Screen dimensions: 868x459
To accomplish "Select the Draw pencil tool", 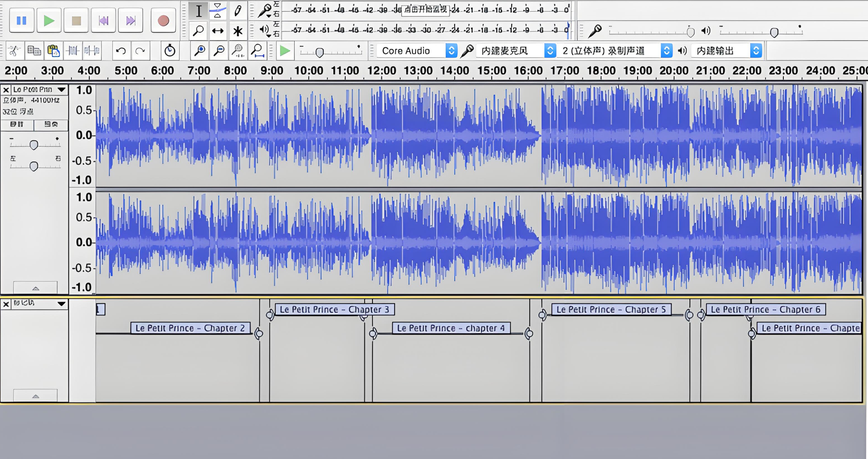I will (238, 10).
